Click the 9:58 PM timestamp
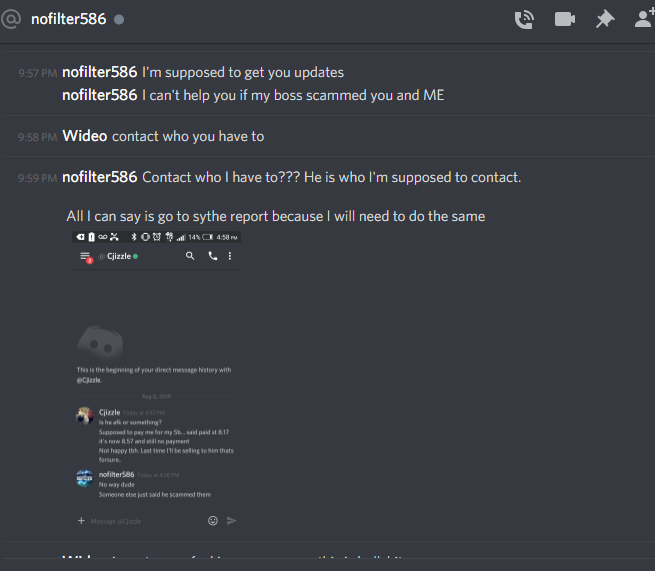Viewport: 655px width, 571px height. click(37, 137)
